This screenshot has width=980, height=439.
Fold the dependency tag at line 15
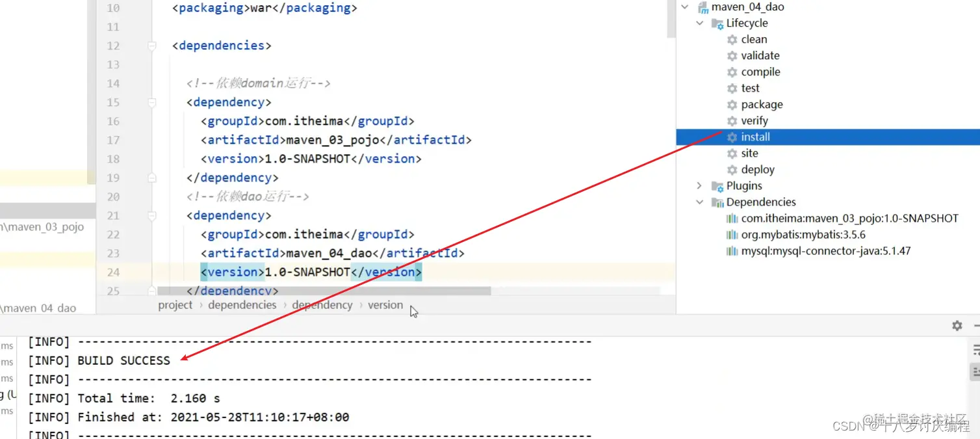click(x=152, y=102)
